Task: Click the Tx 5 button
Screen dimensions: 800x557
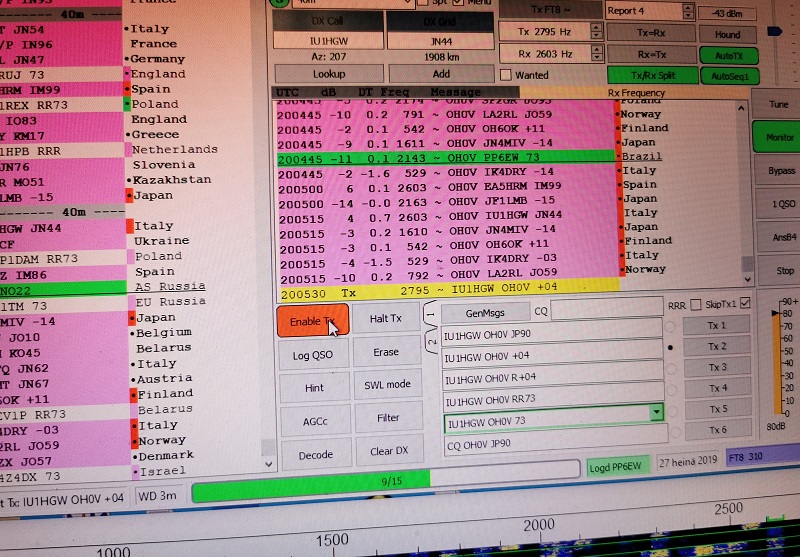Action: (718, 409)
